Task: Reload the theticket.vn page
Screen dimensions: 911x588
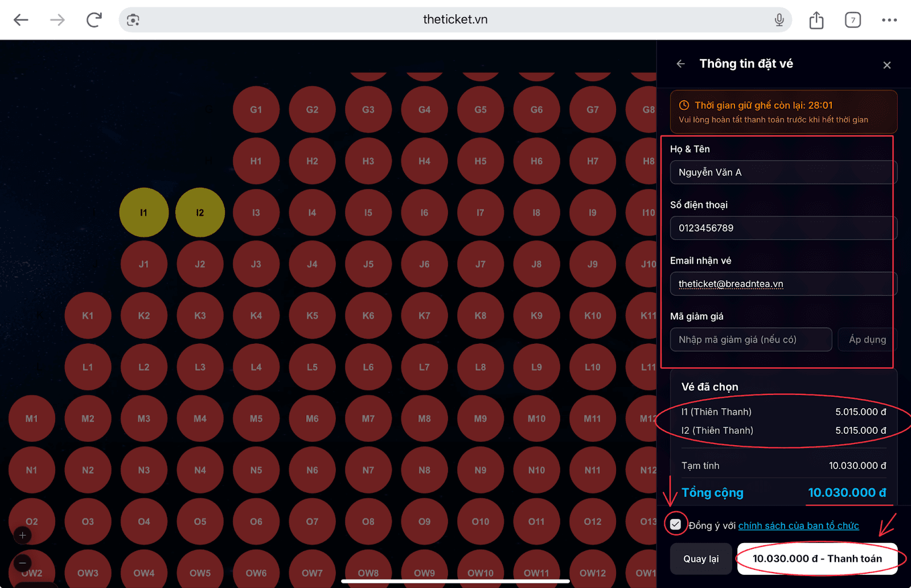Action: point(94,20)
